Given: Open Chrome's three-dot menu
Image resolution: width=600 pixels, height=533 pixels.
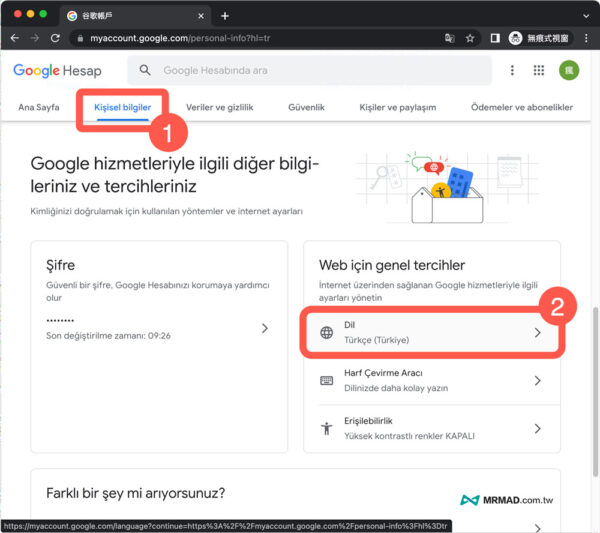Looking at the screenshot, I should (x=586, y=38).
